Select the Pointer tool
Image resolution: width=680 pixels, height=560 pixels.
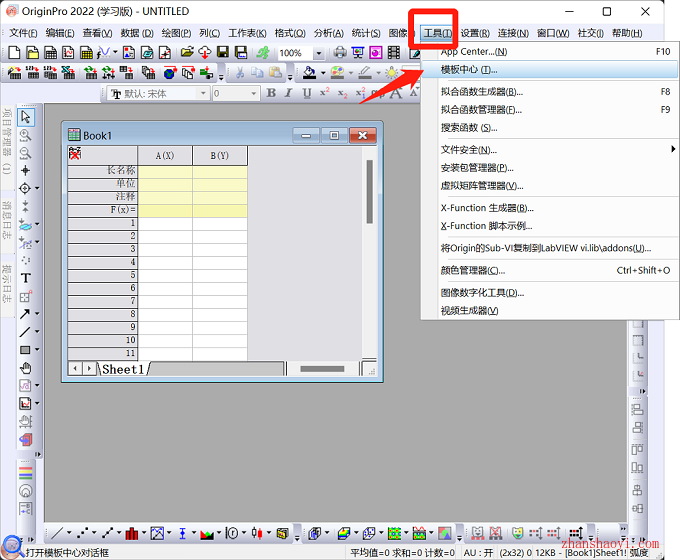pos(26,117)
